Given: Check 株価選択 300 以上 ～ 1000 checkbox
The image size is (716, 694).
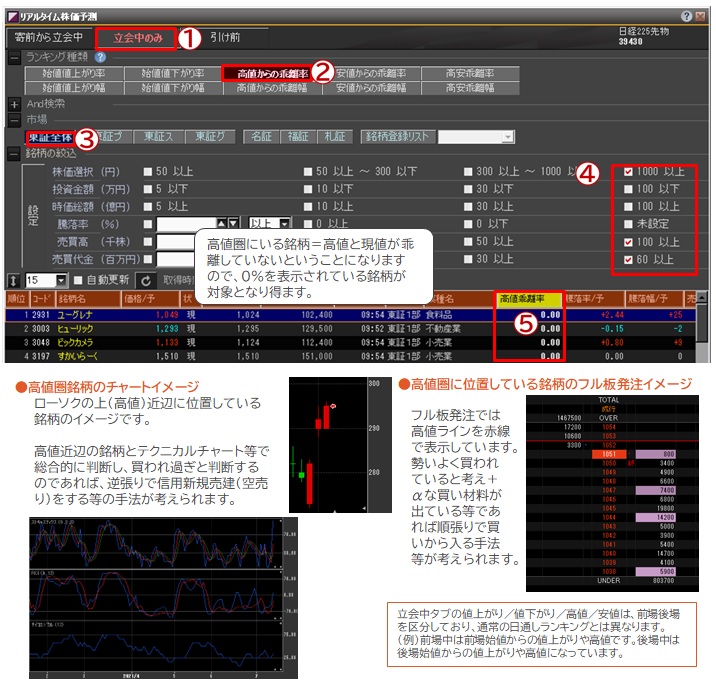Looking at the screenshot, I should click(469, 172).
